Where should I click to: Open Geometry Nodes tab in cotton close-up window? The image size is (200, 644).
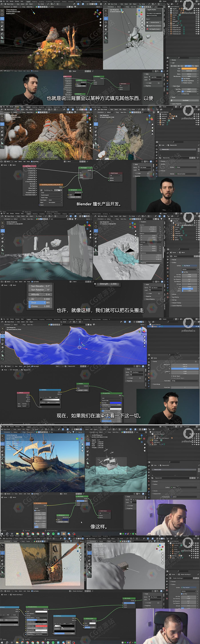[96, 107]
